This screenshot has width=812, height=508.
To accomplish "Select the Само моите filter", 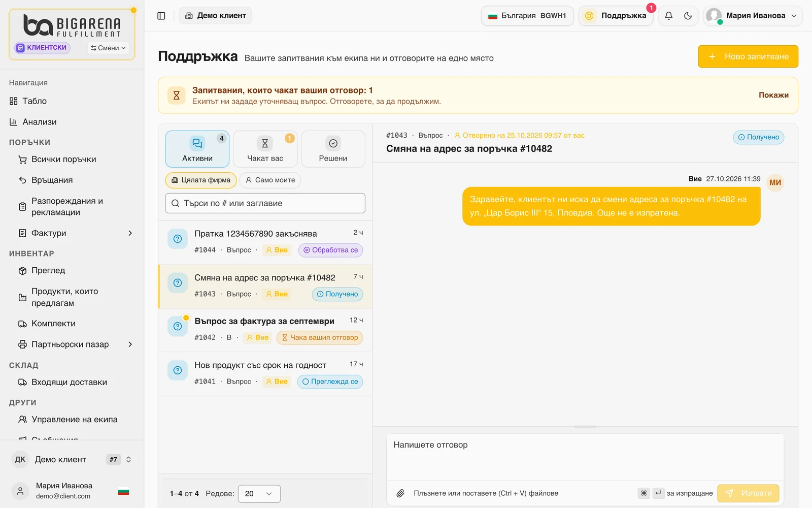I will [x=270, y=180].
